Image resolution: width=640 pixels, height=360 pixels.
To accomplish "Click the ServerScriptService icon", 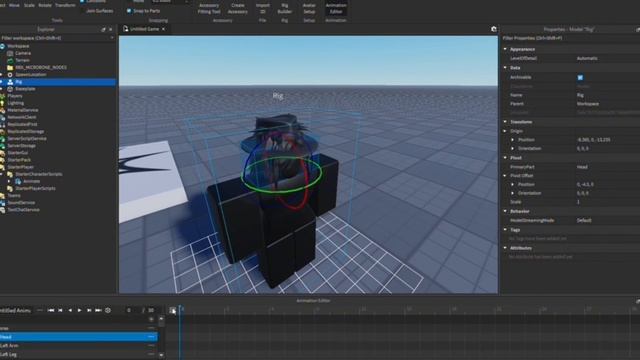I will [3, 139].
